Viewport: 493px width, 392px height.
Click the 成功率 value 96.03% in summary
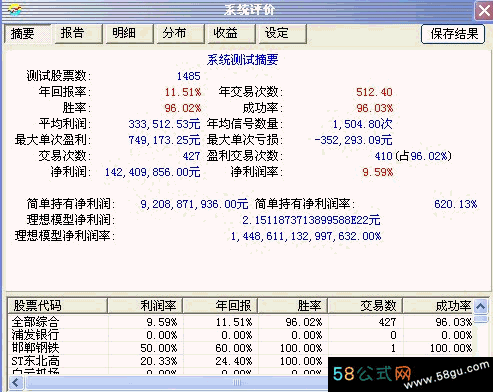[375, 108]
